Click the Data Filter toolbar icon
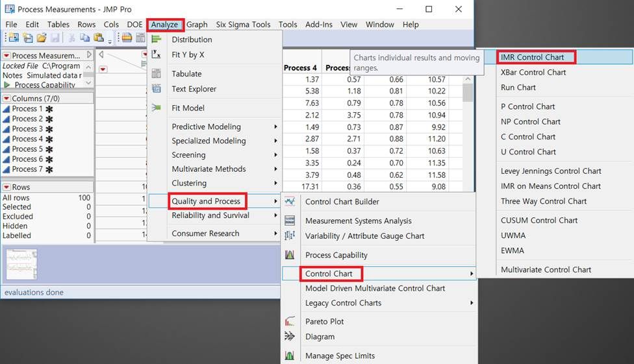 click(x=127, y=38)
